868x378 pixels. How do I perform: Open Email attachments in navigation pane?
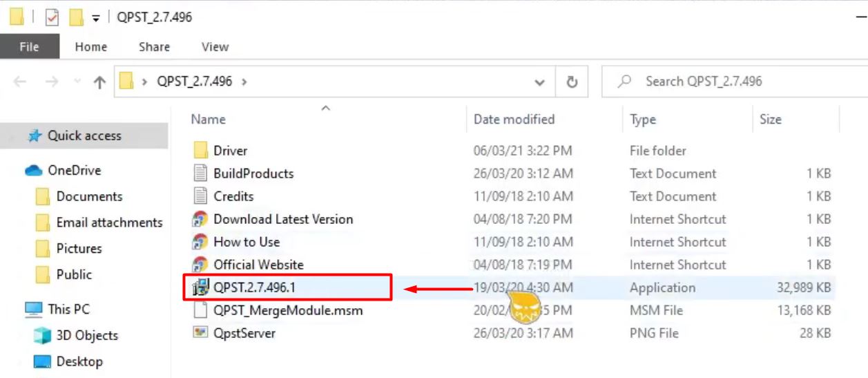pyautogui.click(x=109, y=223)
